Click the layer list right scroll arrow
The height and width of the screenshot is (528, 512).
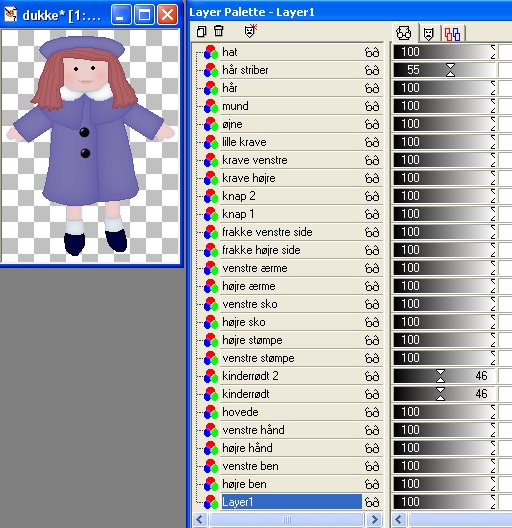pyautogui.click(x=374, y=519)
